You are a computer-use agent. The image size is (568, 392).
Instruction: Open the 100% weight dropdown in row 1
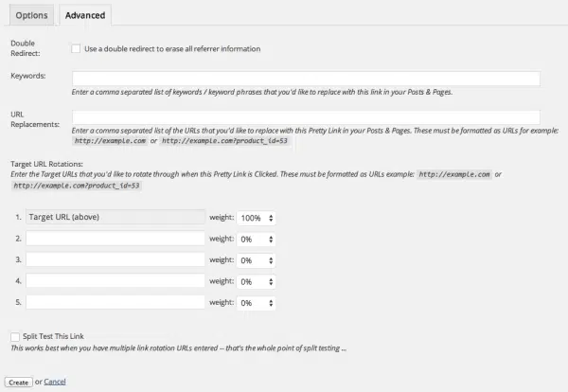click(x=257, y=218)
